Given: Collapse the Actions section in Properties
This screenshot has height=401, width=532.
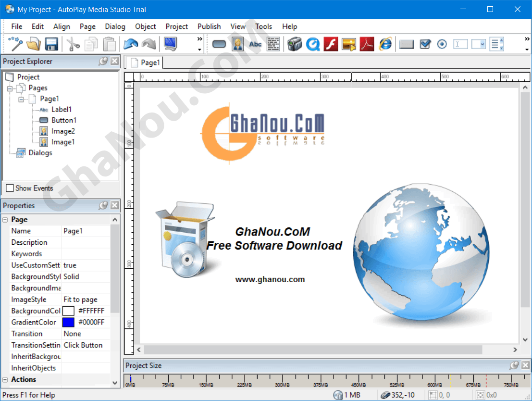Looking at the screenshot, I should click(5, 380).
